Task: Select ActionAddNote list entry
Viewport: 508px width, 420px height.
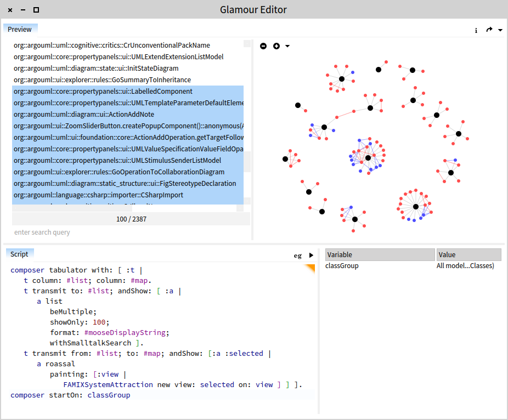Action: (128, 114)
